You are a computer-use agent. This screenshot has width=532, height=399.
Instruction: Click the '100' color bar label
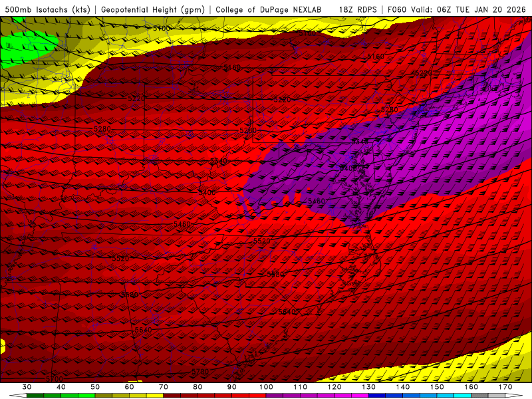[x=266, y=387]
